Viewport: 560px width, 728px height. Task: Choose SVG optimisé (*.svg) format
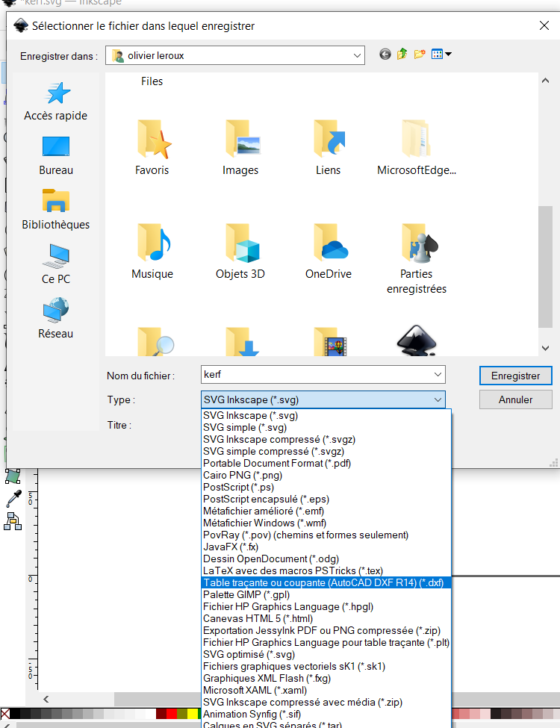[326, 655]
